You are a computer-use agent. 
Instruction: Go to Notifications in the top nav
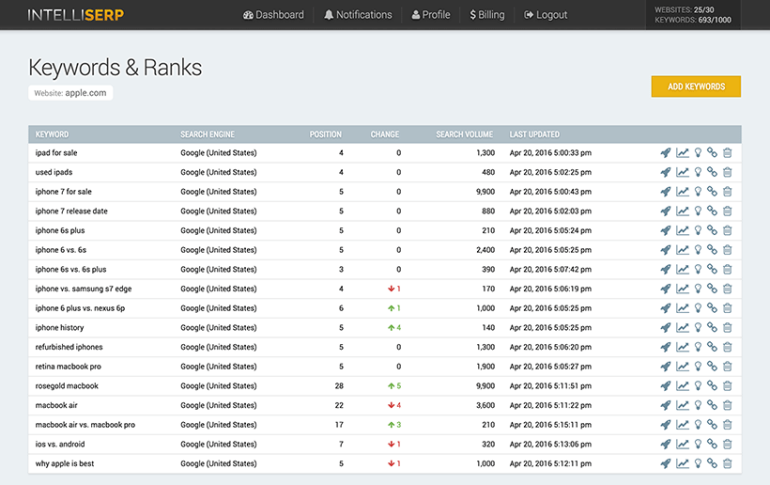358,15
